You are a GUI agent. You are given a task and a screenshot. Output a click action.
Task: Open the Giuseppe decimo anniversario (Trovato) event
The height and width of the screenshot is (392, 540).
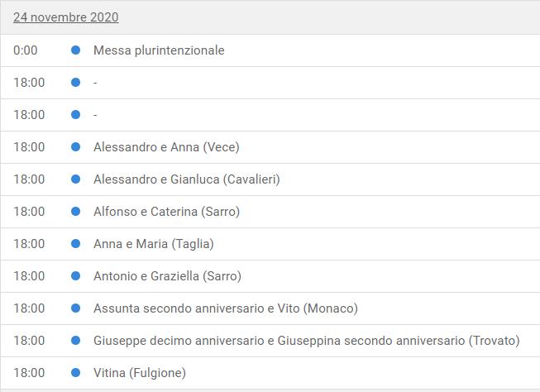pos(307,341)
